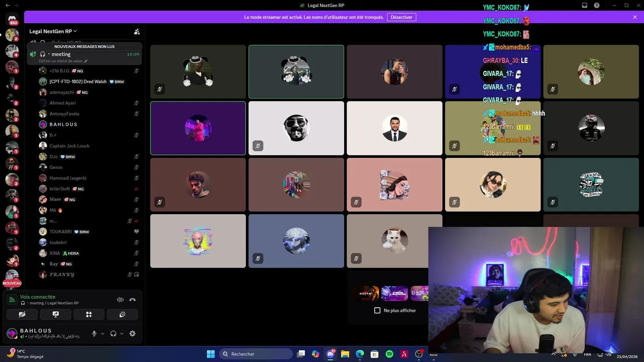
Task: Open the white cat avatar video tile
Action: point(394,241)
